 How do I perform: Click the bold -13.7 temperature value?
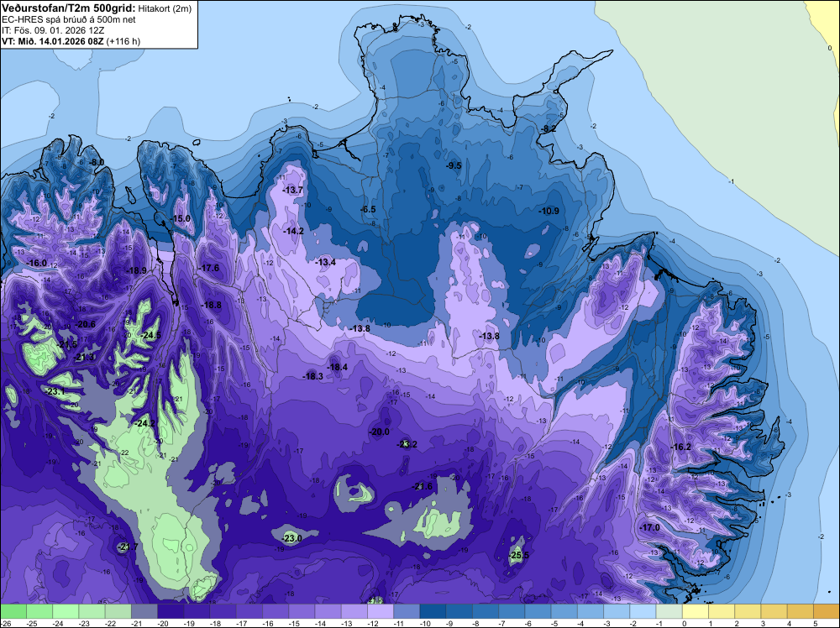293,190
